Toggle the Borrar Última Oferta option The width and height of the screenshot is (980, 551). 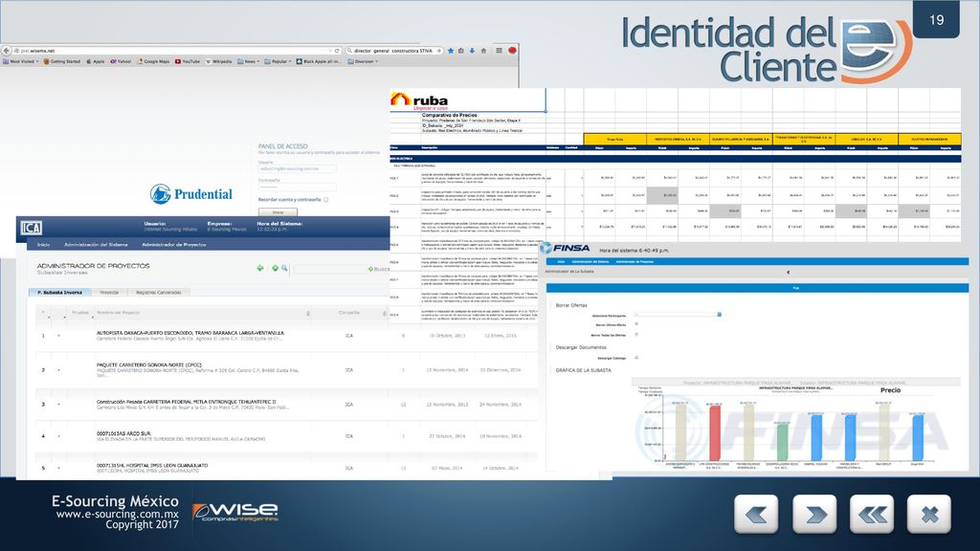coord(636,324)
